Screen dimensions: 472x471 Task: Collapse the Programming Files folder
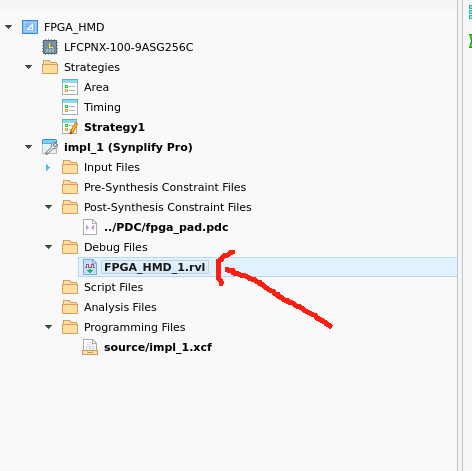(x=49, y=327)
